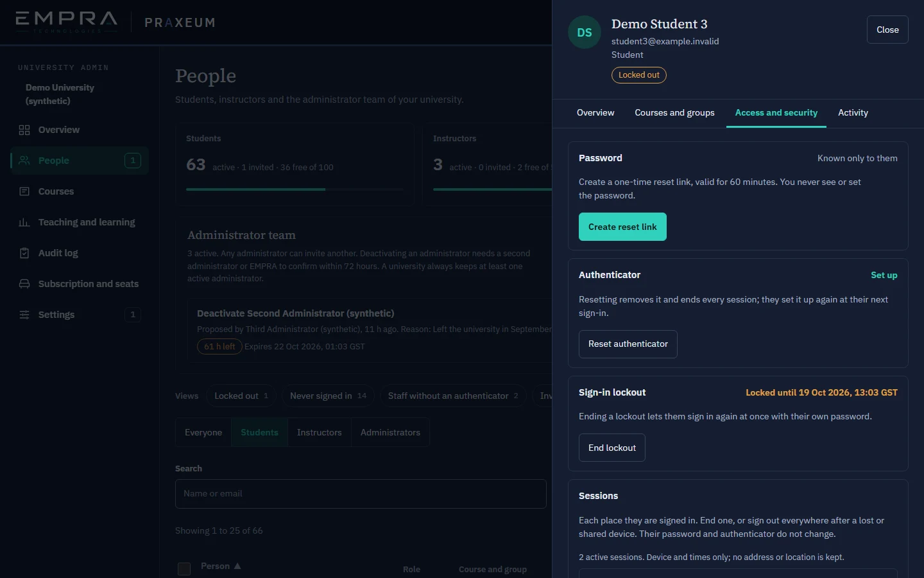Click Create reset link button
Viewport: 924px width, 578px height.
click(x=622, y=227)
